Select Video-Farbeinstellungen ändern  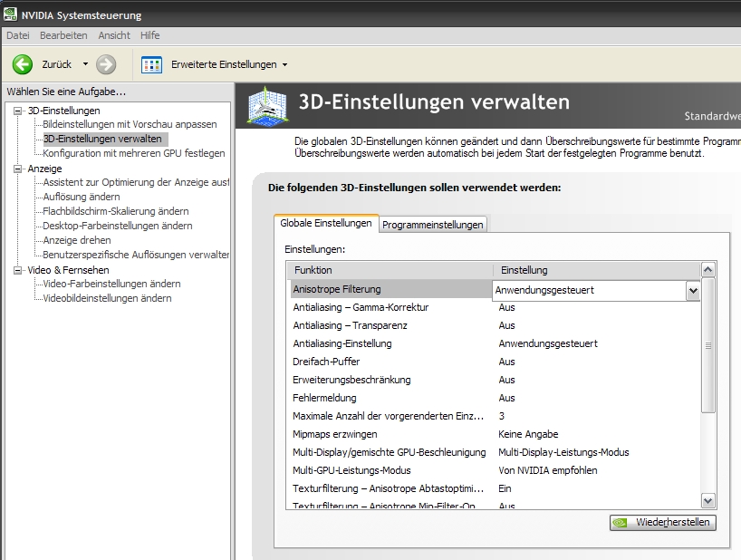coord(111,284)
